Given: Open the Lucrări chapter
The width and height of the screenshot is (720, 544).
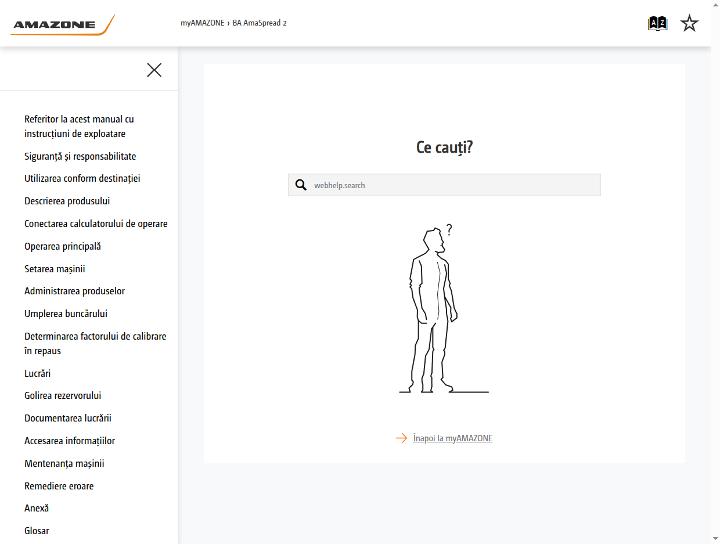Looking at the screenshot, I should 37,373.
